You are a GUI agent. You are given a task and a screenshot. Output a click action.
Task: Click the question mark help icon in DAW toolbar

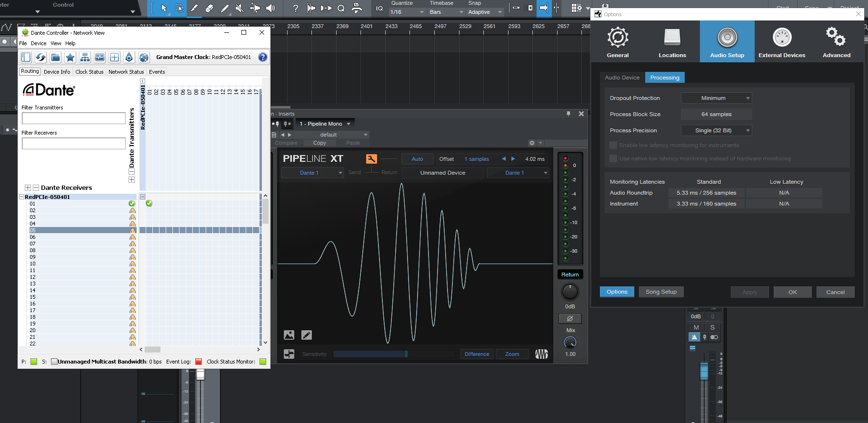tap(296, 8)
